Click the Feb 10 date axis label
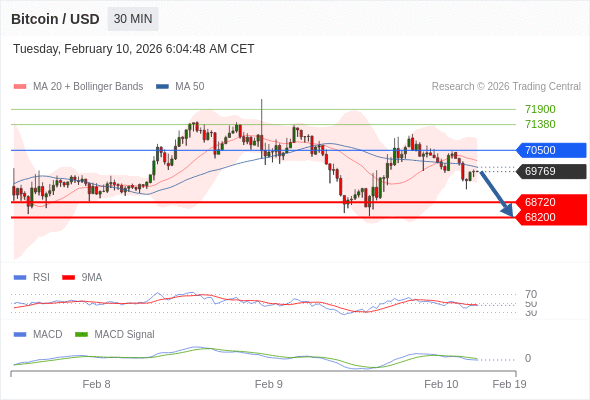The height and width of the screenshot is (400, 590). tap(441, 384)
